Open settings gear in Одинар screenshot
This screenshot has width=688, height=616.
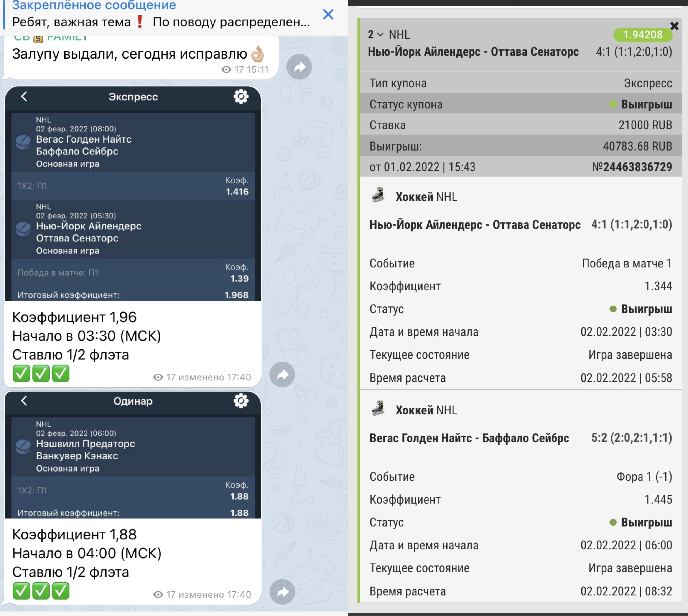pyautogui.click(x=241, y=401)
